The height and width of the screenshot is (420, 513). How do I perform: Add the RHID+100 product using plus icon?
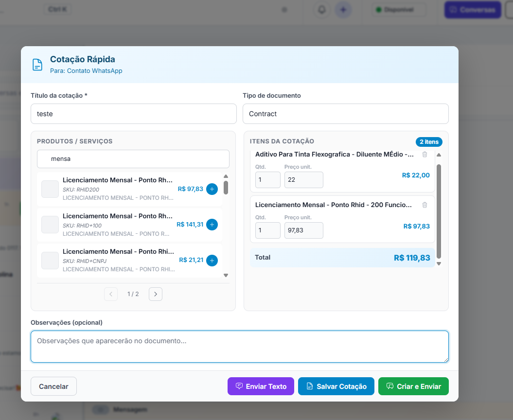click(x=212, y=225)
